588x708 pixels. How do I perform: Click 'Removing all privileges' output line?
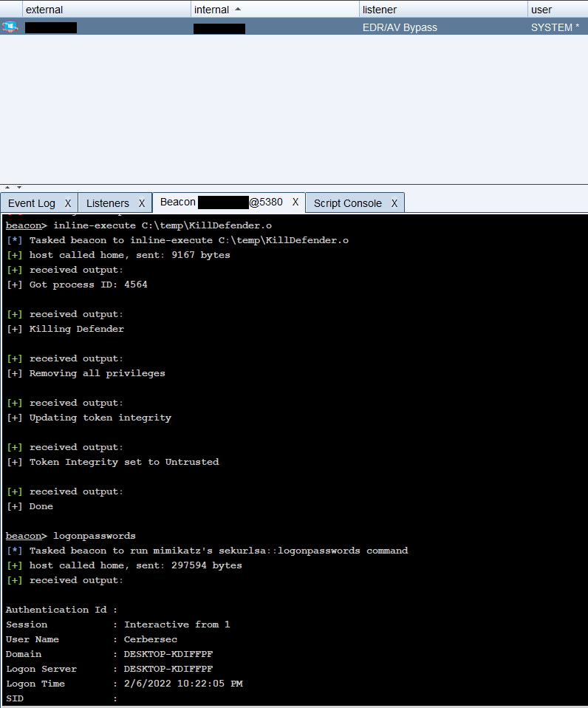tap(86, 373)
